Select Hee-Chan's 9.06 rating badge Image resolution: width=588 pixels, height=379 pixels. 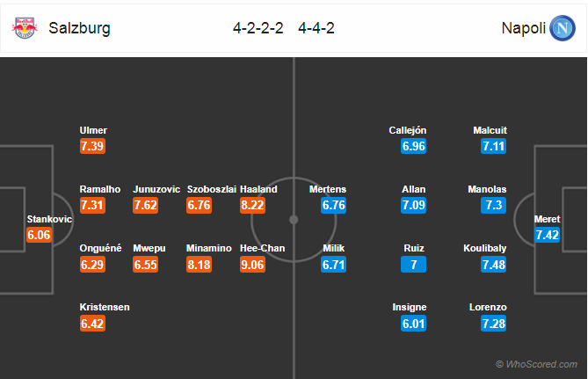click(252, 265)
